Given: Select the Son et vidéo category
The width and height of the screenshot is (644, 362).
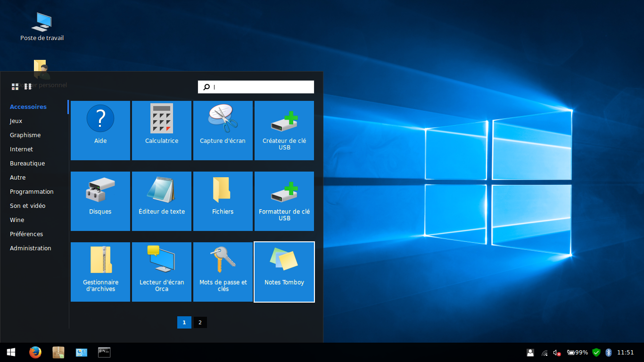Looking at the screenshot, I should (x=28, y=206).
